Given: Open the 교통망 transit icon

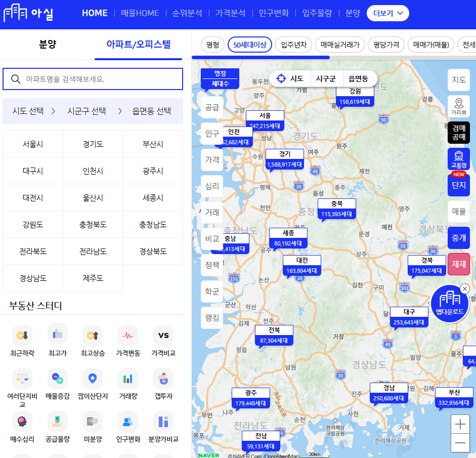Looking at the screenshot, I should pyautogui.click(x=459, y=159).
